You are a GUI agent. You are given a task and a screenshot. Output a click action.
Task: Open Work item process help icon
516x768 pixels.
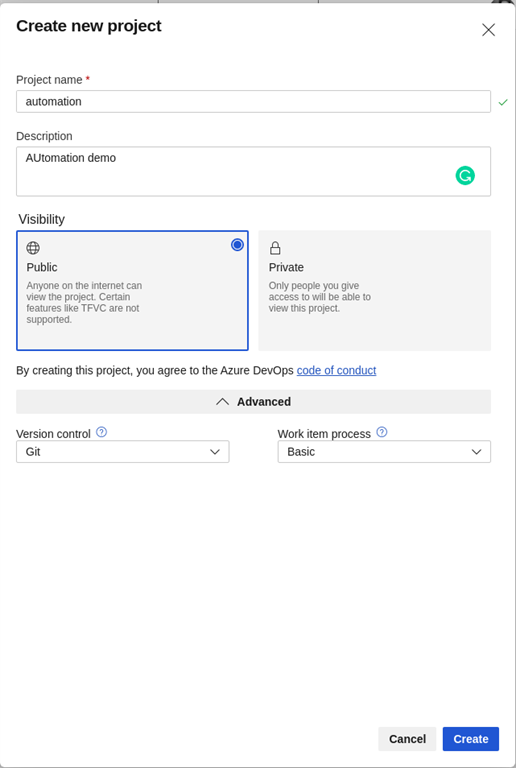382,432
